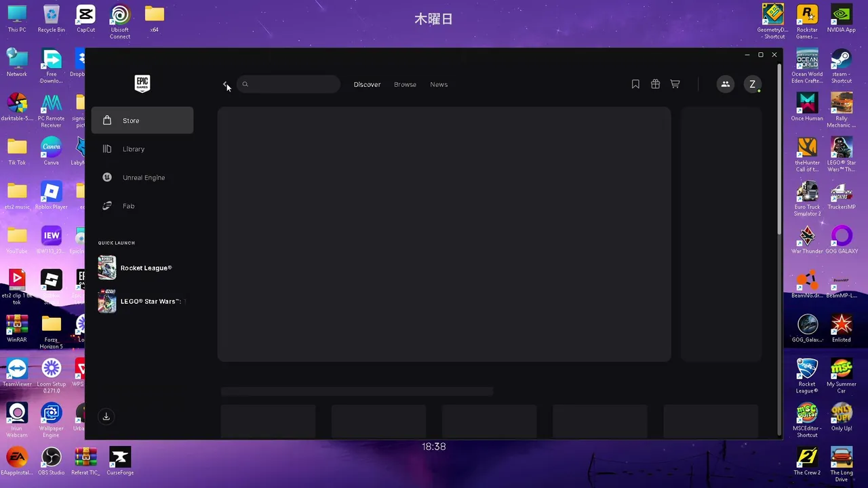Open the Canva desktop shortcut

point(52,151)
